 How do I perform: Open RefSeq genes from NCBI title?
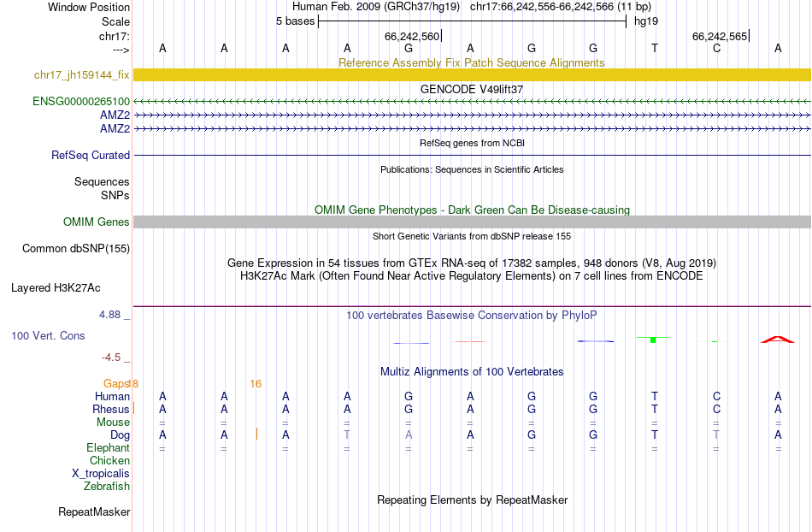click(x=472, y=143)
